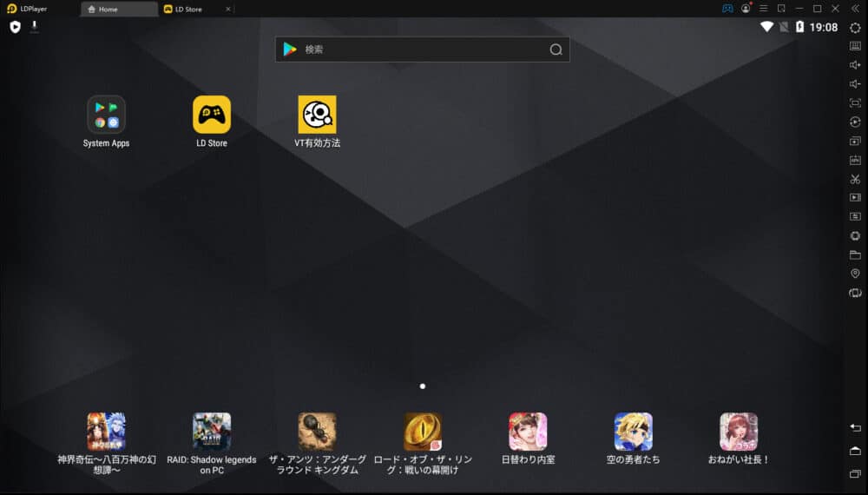
Task: Click the download arrow icon beside shield
Action: click(x=35, y=27)
